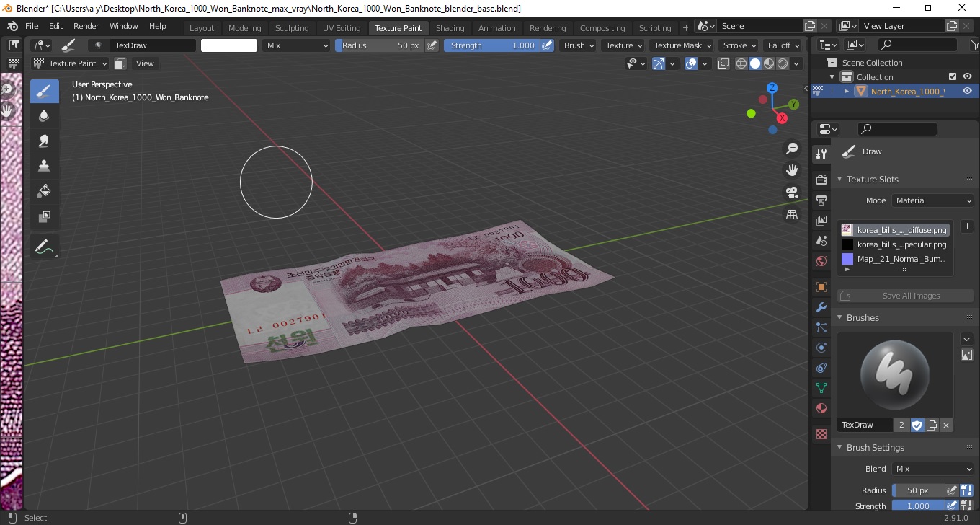980x525 pixels.
Task: Open World properties tab
Action: [x=821, y=261]
